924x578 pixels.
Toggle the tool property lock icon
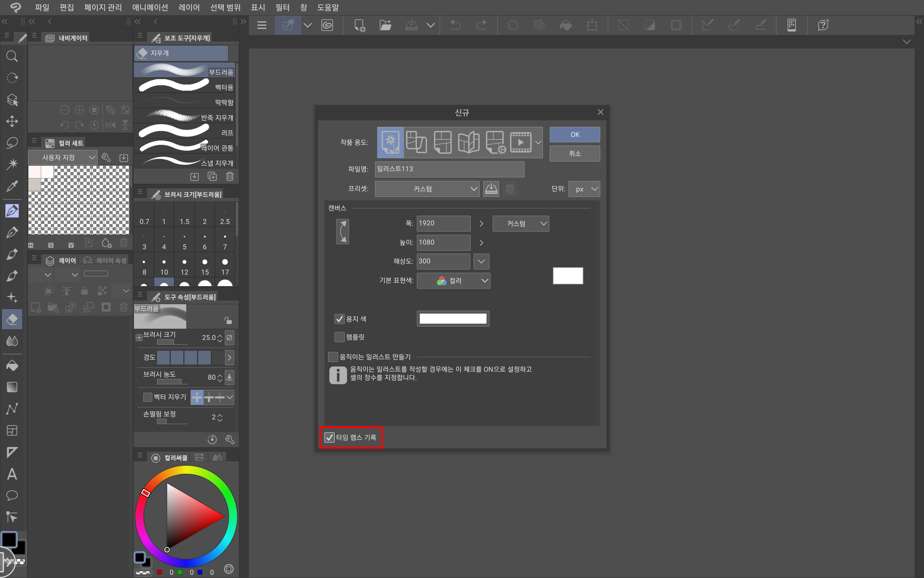(x=228, y=320)
